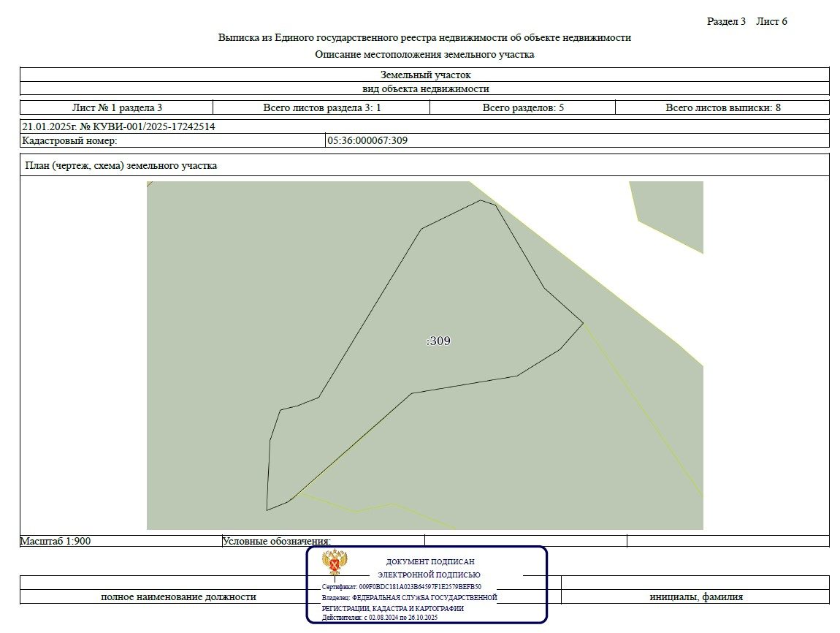Click the 'инициалы, фамилия' caption
The image size is (840, 633).
point(696,597)
